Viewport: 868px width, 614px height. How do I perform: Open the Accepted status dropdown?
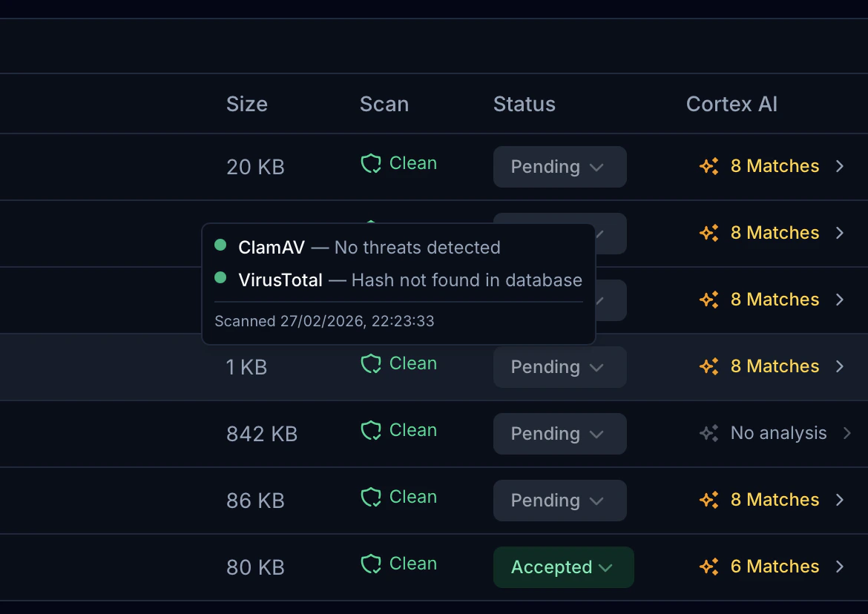tap(563, 567)
